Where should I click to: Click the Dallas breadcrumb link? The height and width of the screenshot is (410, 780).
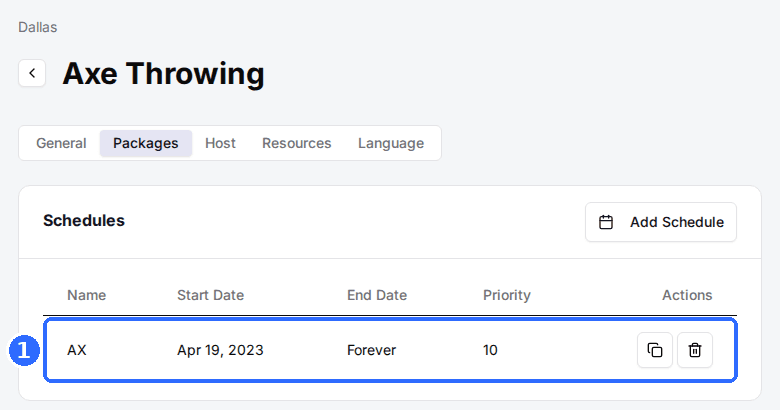(38, 27)
